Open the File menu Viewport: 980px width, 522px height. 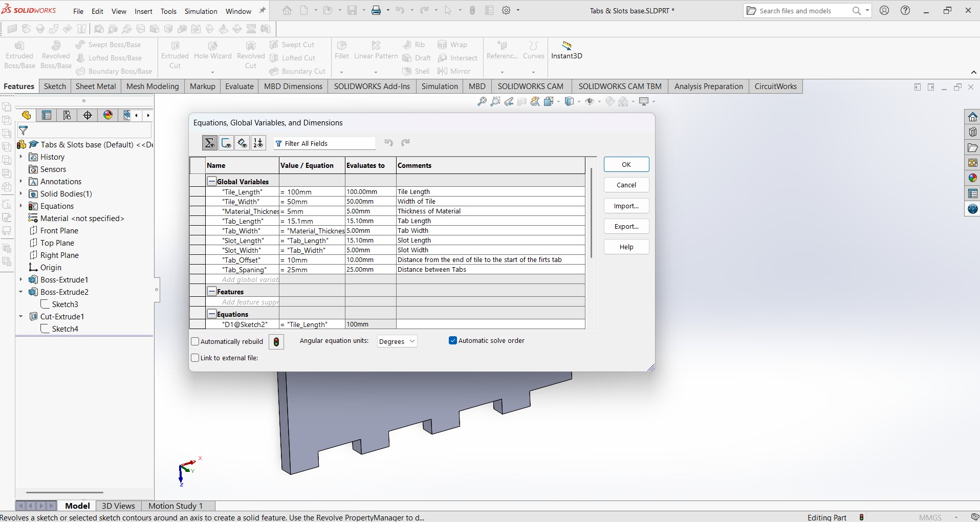pos(78,11)
